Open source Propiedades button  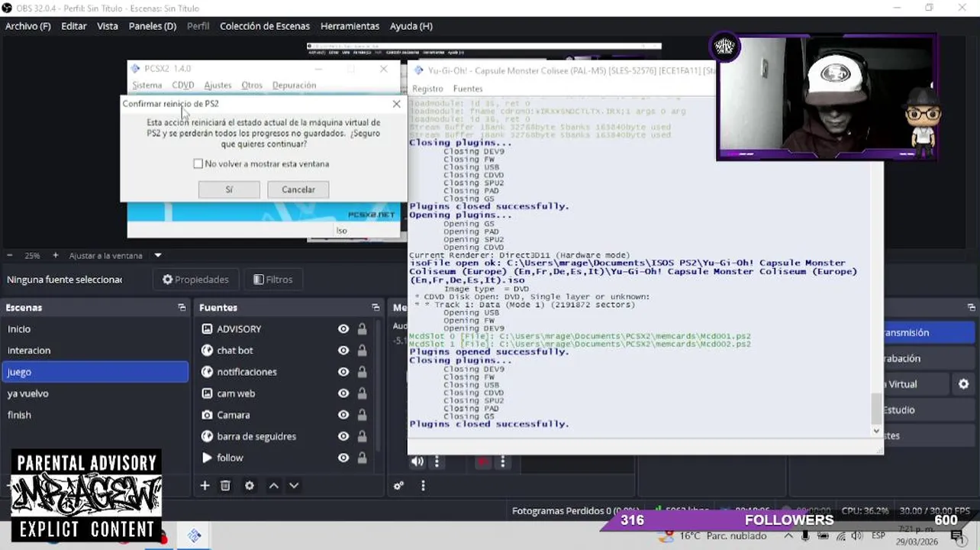pyautogui.click(x=195, y=280)
